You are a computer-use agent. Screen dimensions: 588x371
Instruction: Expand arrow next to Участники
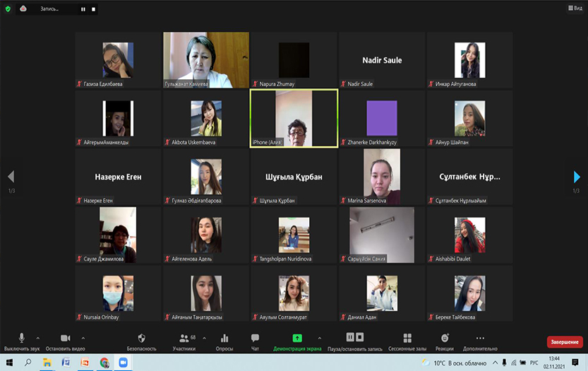(205, 338)
